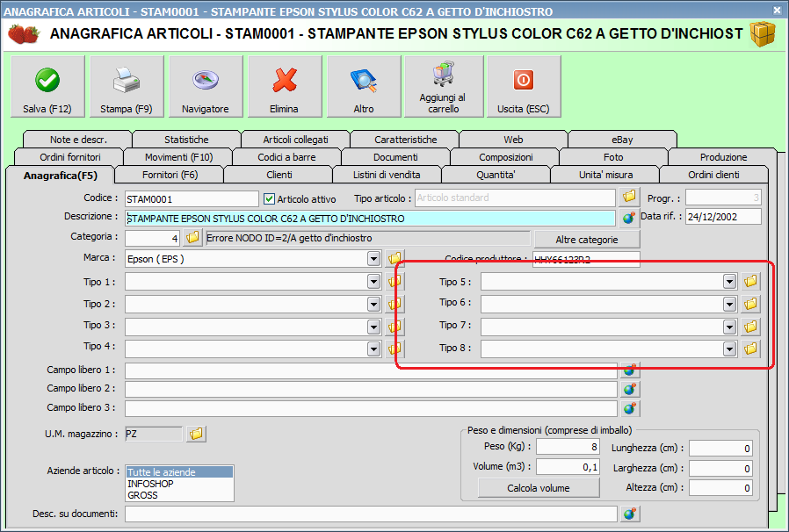Click the Altre categorie button
Viewport: 789px width, 532px height.
point(587,240)
